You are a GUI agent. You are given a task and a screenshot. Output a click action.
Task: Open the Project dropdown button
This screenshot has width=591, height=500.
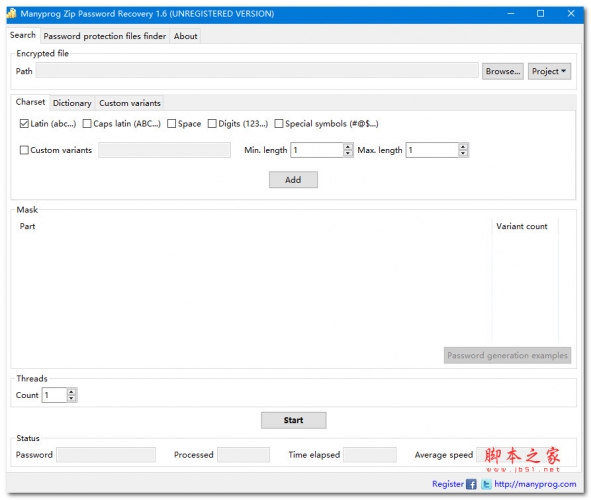[x=549, y=71]
